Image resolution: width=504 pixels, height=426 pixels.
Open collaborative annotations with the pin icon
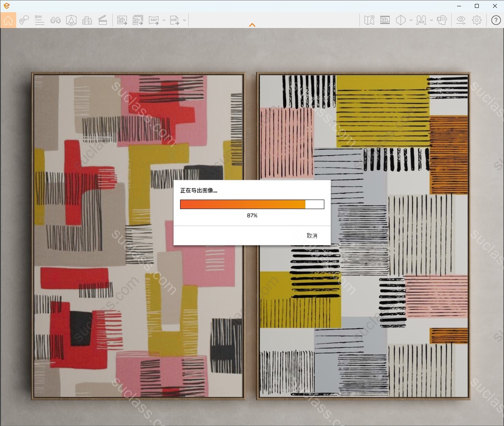pos(24,20)
